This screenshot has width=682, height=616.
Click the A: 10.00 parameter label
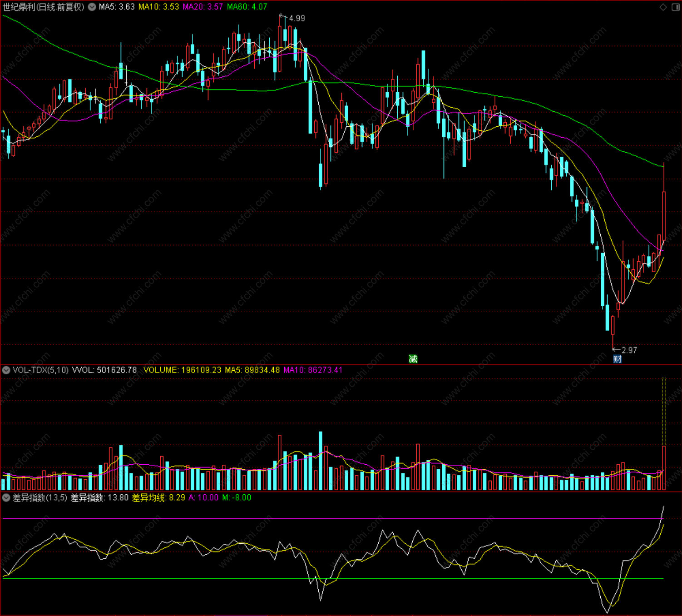203,497
